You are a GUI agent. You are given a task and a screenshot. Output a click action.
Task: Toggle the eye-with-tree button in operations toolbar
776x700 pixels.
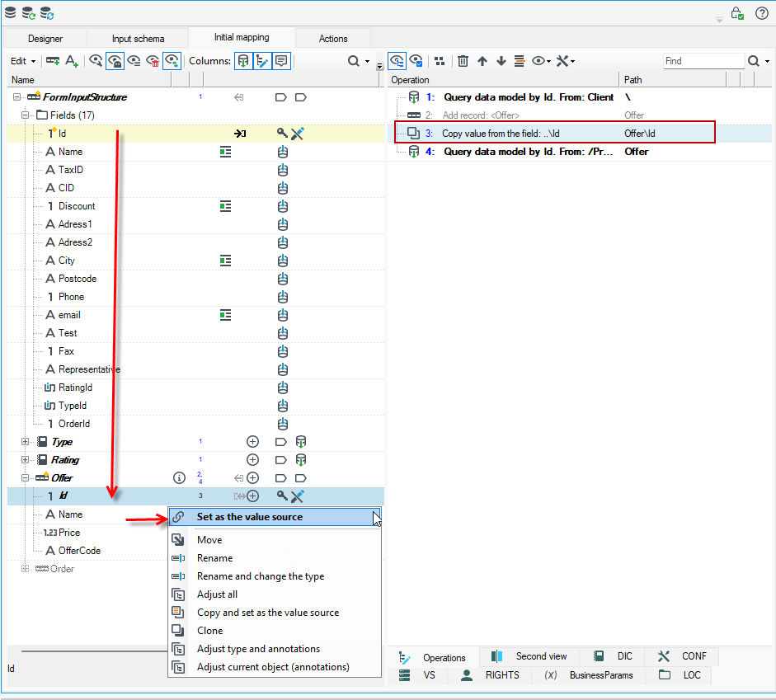397,61
